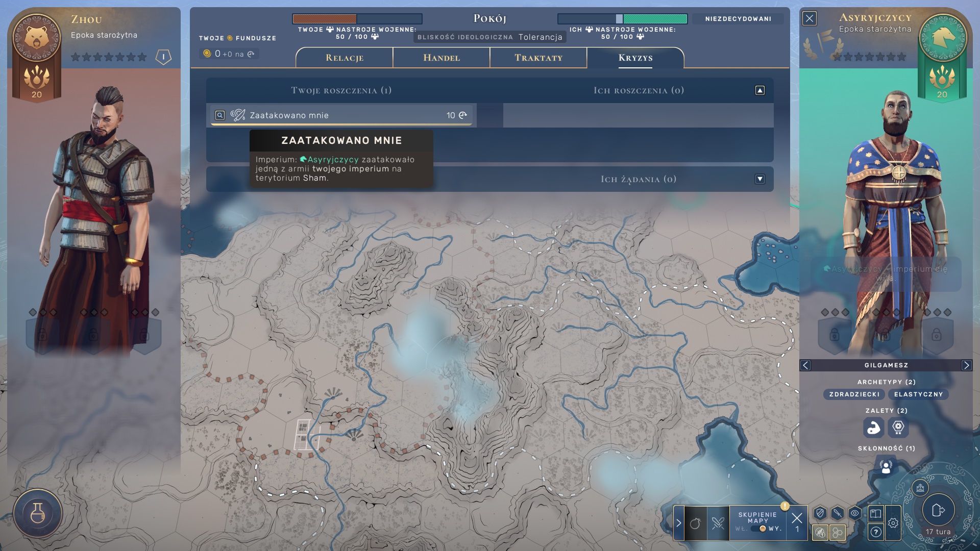Click the Asyryjczycy flame emblem showing 20
The image size is (980, 551).
click(942, 81)
